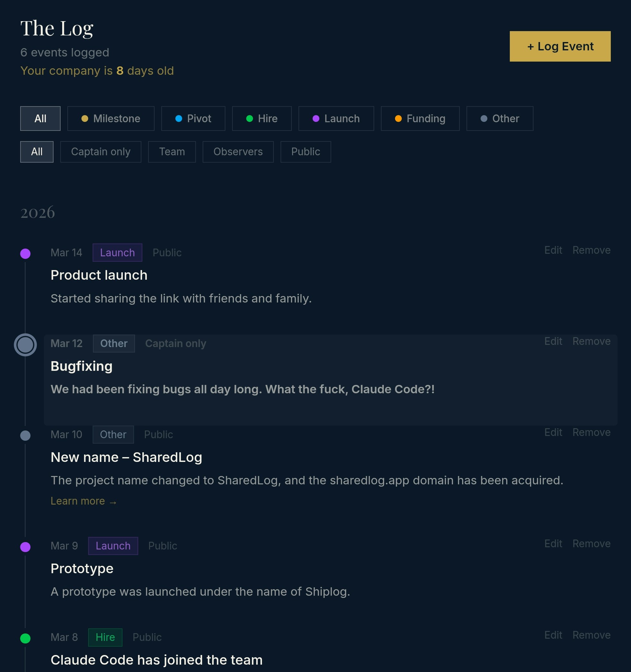Screen dimensions: 631x672
Task: Select the green Hire filter dot
Action: click(249, 118)
